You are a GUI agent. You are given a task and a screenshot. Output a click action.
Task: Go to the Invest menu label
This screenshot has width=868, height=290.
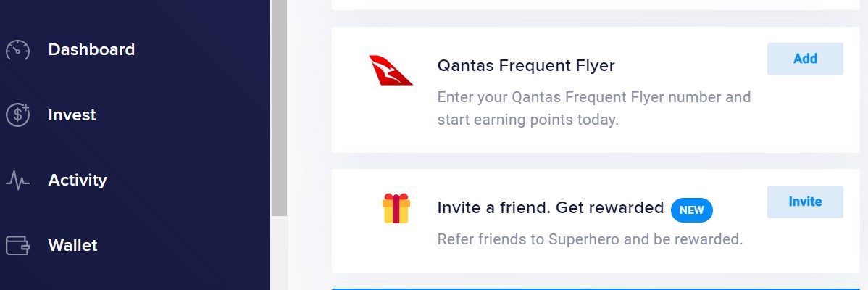(72, 115)
